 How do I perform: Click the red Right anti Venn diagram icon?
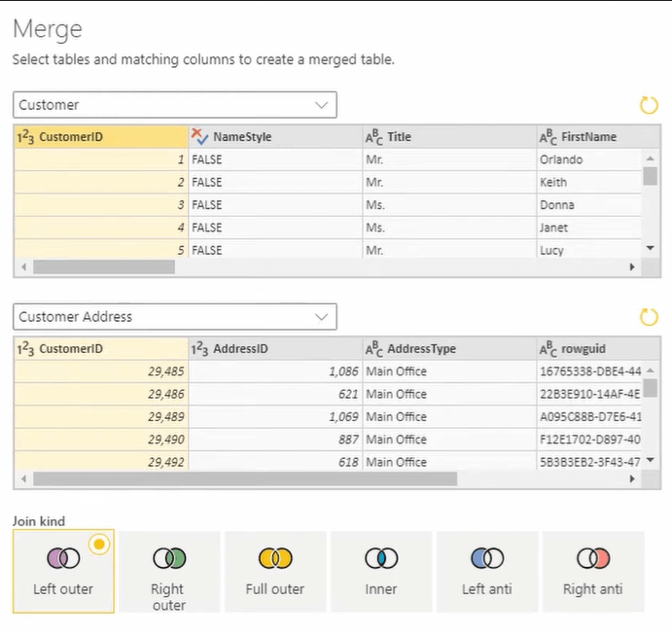click(x=593, y=558)
